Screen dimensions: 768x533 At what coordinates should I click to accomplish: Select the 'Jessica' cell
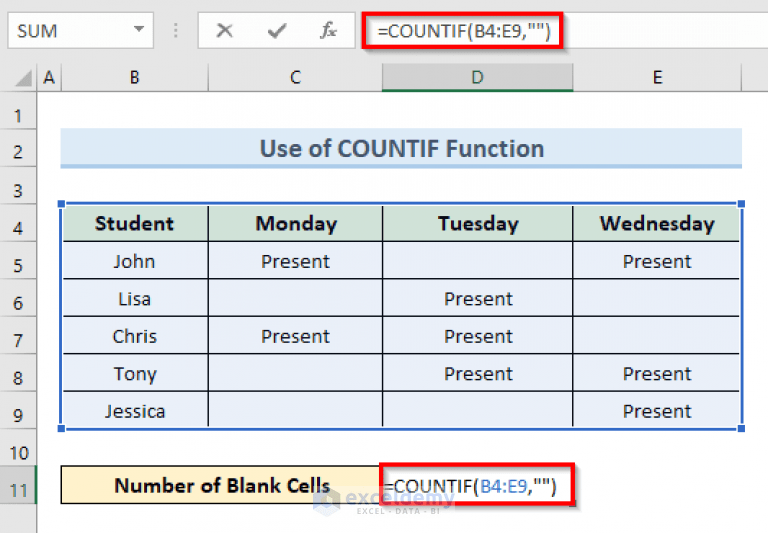coord(135,411)
